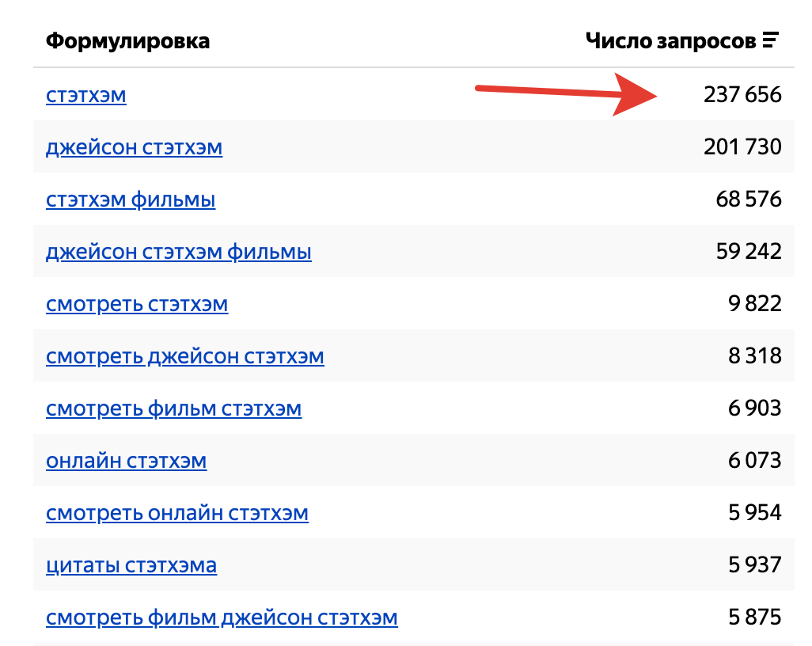The width and height of the screenshot is (812, 646).
Task: Open смотреть фильм стэтхэм query
Action: (174, 409)
